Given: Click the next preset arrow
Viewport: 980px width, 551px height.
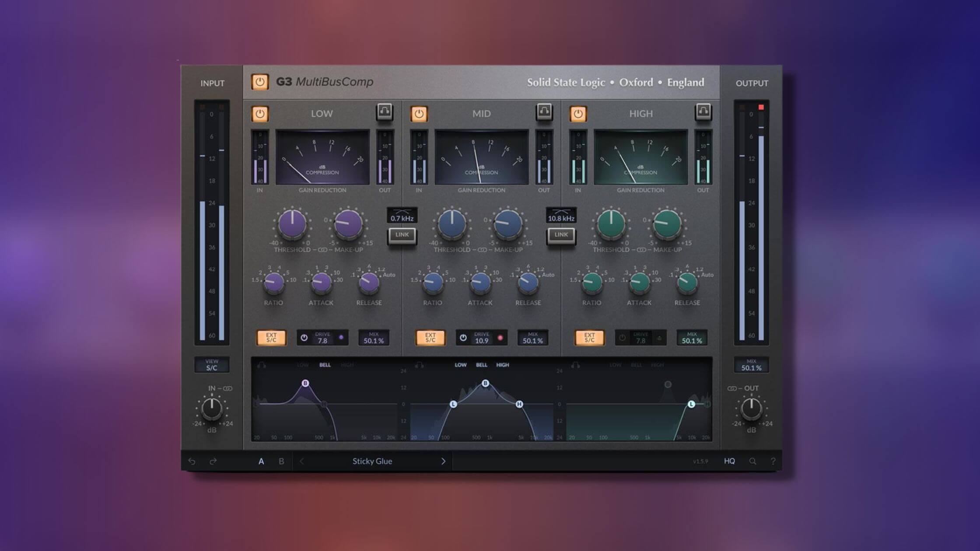Looking at the screenshot, I should pos(443,461).
